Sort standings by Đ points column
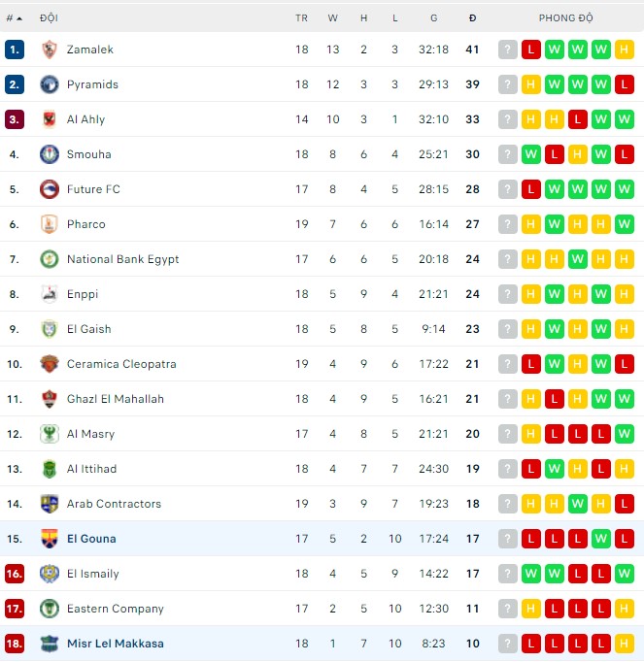Image resolution: width=644 pixels, height=662 pixels. click(x=472, y=18)
